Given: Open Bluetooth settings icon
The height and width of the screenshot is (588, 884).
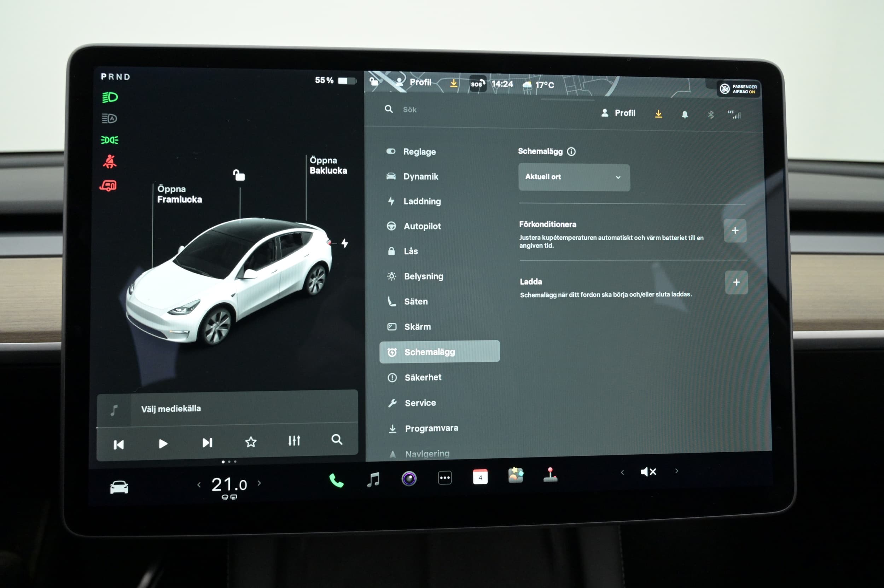Looking at the screenshot, I should tap(710, 115).
